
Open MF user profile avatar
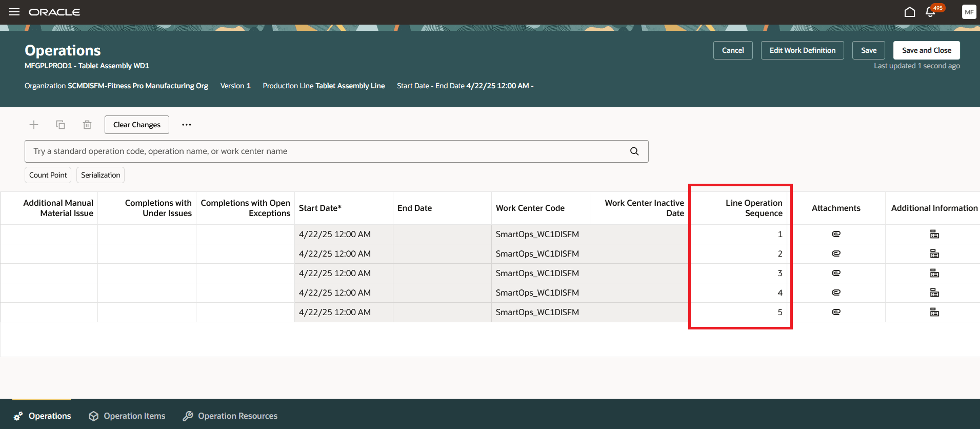pyautogui.click(x=969, y=12)
